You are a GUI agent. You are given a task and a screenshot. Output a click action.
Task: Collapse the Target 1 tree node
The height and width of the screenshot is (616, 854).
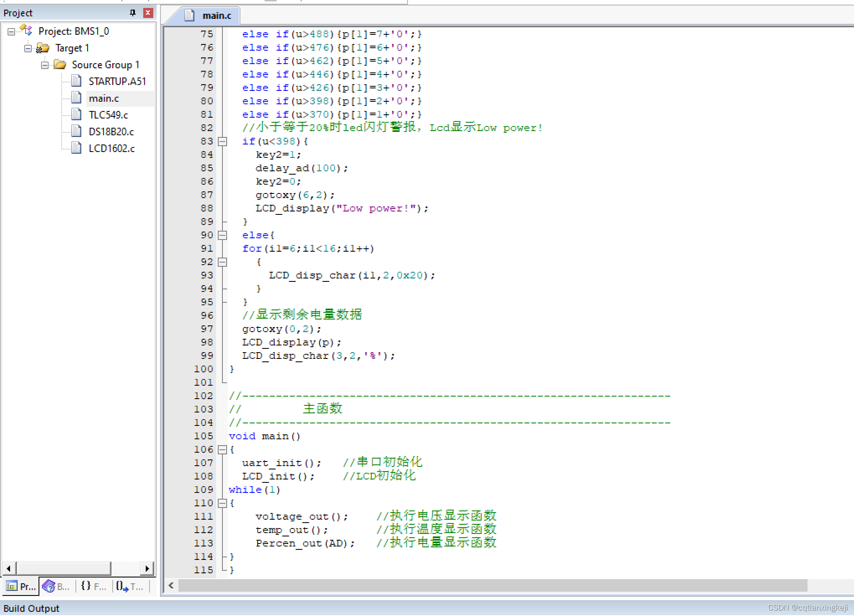pyautogui.click(x=28, y=49)
